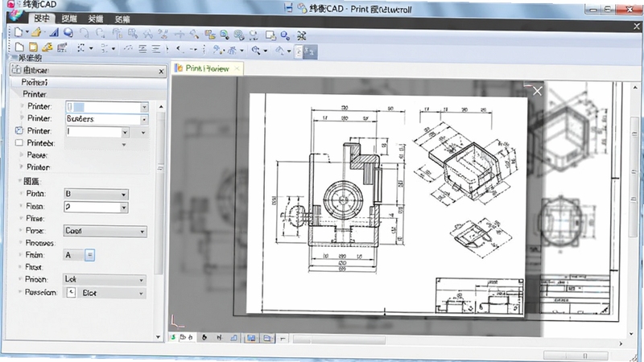
Task: Click the New document icon with dropdown
Action: (x=19, y=32)
